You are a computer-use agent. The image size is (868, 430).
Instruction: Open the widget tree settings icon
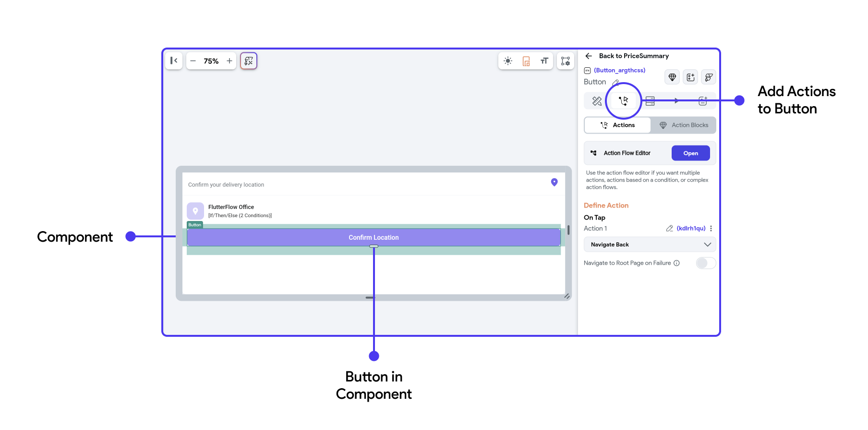(566, 61)
